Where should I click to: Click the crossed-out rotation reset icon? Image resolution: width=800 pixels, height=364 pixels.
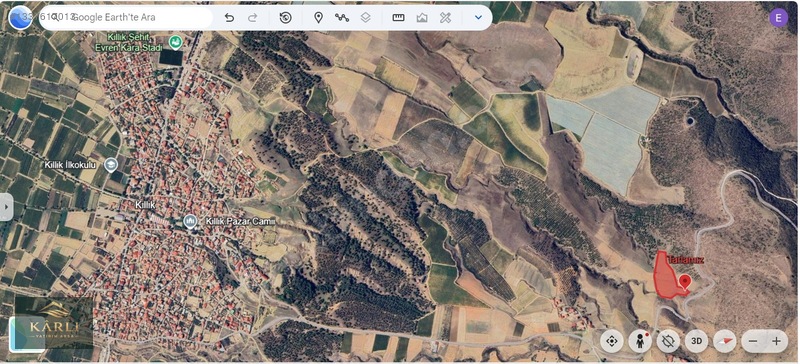(x=668, y=341)
